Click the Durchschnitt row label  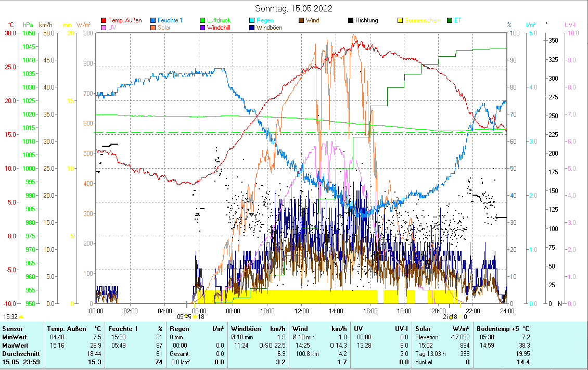(x=19, y=353)
